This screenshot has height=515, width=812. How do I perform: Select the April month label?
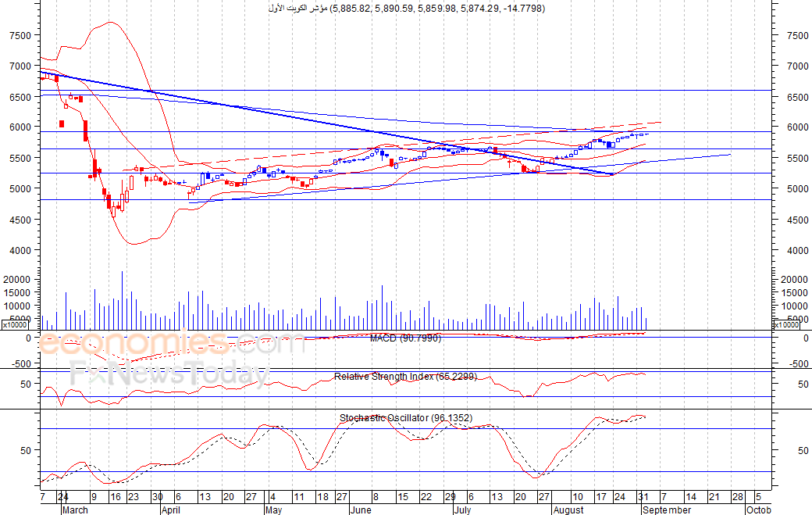pos(171,510)
